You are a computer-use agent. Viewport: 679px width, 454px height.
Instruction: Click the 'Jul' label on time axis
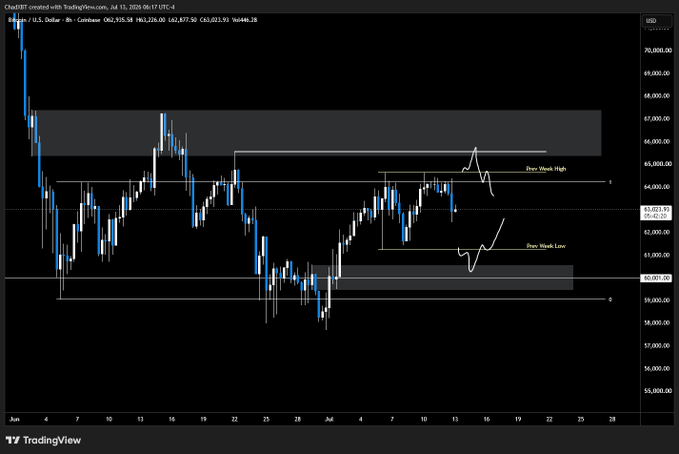tap(329, 419)
